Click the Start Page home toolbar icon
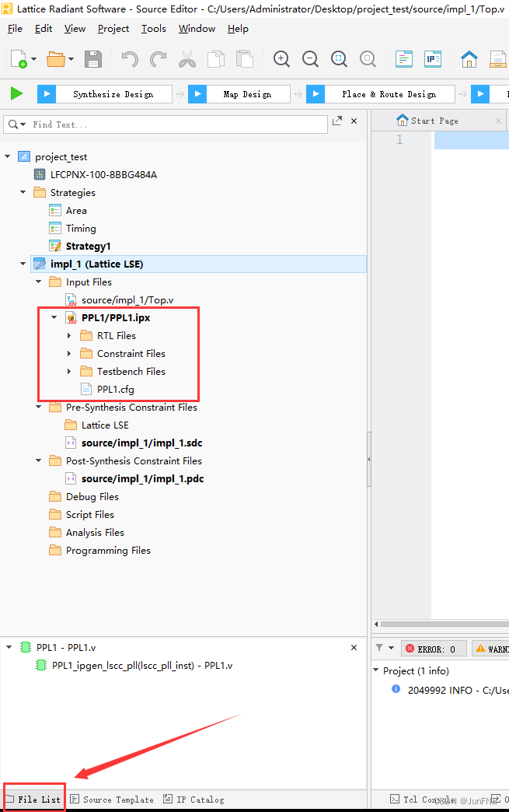This screenshot has height=812, width=509. pyautogui.click(x=469, y=59)
